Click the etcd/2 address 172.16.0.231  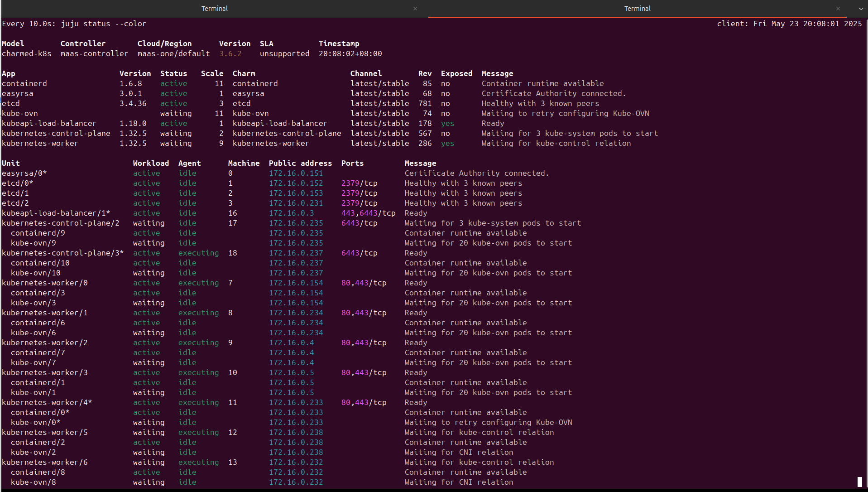296,203
